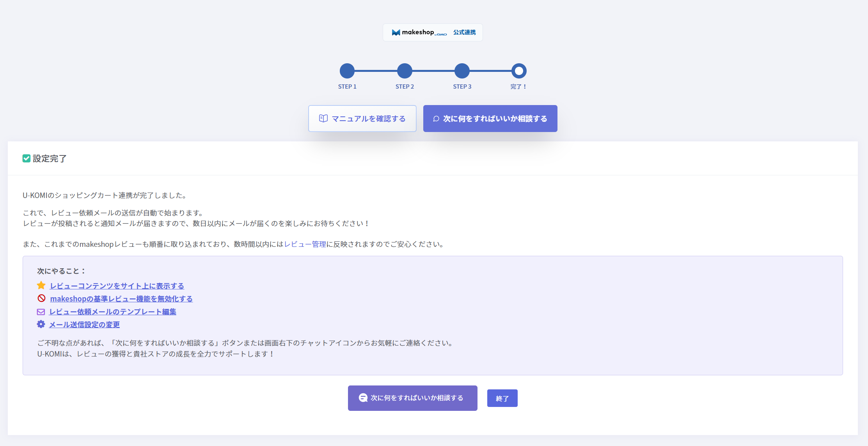This screenshot has height=446, width=868.
Task: Click the gear icon beside mail settings
Action: 41,324
